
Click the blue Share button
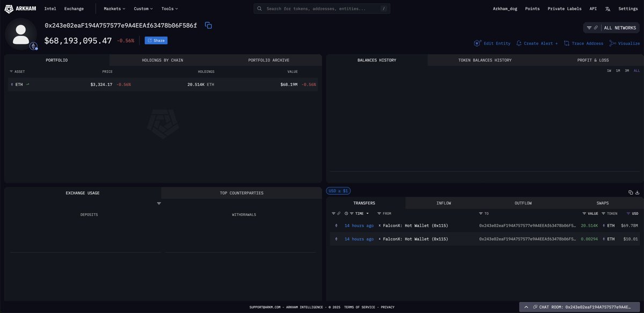pos(156,40)
